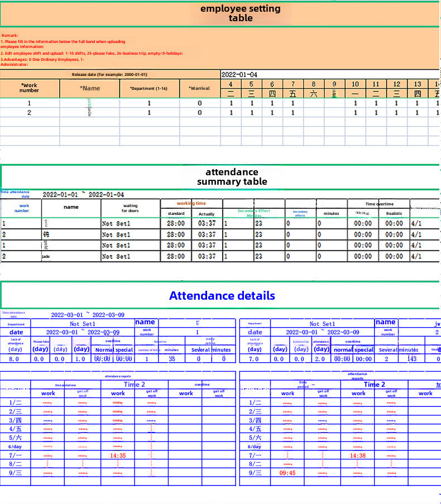Screen dimensions: 441x504
Task: Select the orange 'working time' header
Action: click(191, 203)
